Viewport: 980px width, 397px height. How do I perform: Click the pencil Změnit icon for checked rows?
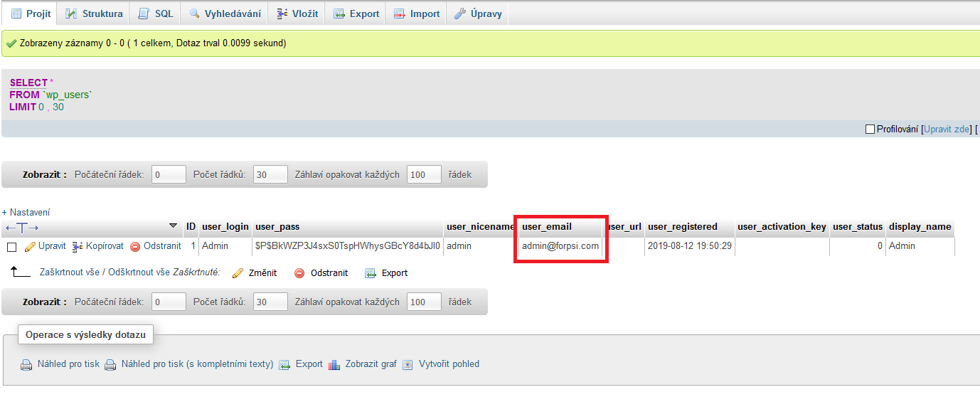click(238, 273)
